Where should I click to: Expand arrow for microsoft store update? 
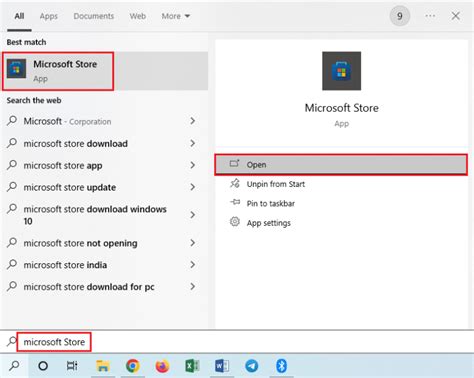coord(193,187)
